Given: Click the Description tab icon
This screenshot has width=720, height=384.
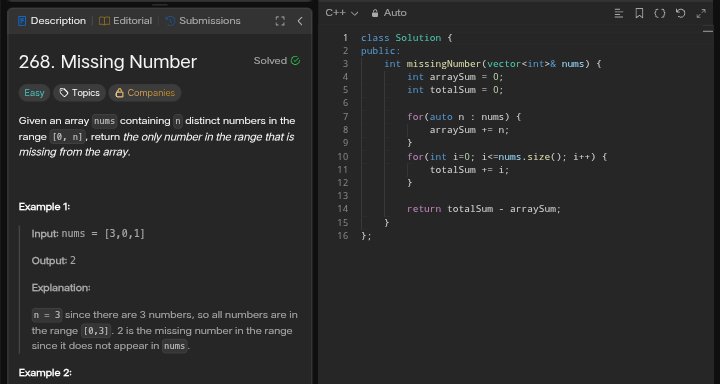Looking at the screenshot, I should (22, 21).
